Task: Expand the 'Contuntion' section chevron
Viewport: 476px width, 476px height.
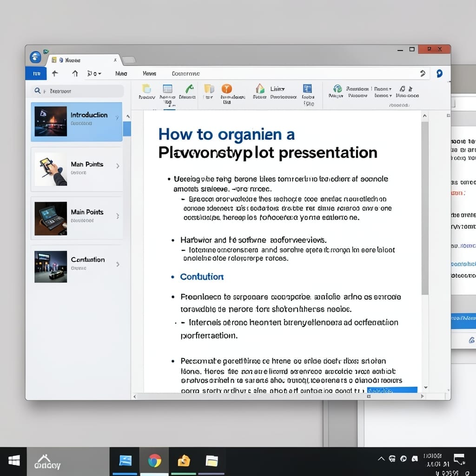Action: [x=118, y=264]
